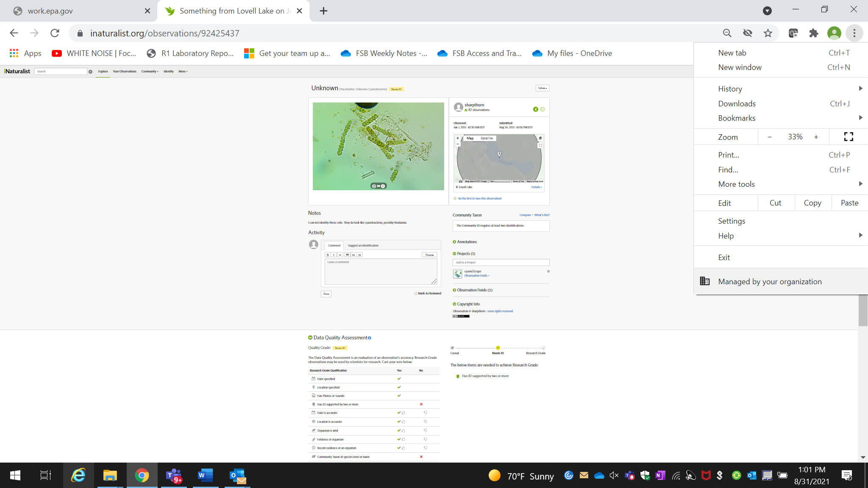Open the Extensions puzzle icon
868x488 pixels.
coord(814,33)
